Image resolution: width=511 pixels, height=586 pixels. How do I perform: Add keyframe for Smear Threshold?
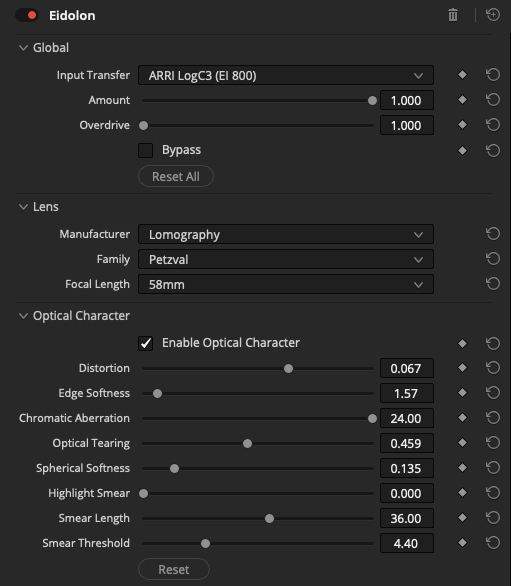click(462, 543)
